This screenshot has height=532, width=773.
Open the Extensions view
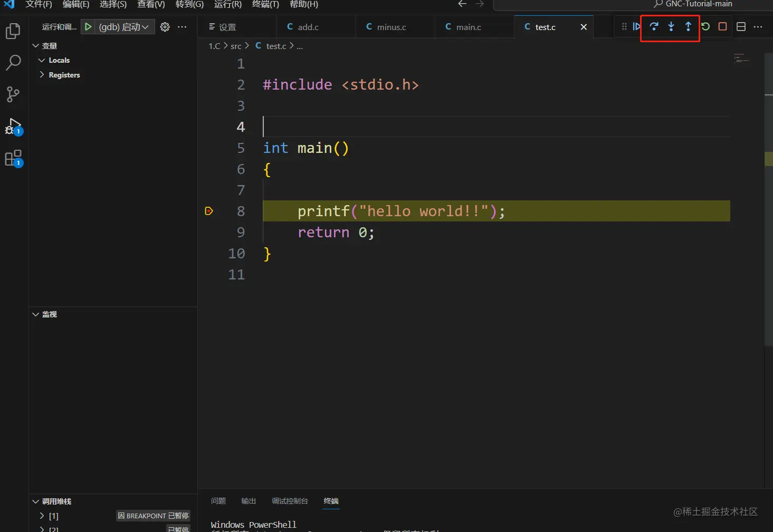tap(13, 158)
